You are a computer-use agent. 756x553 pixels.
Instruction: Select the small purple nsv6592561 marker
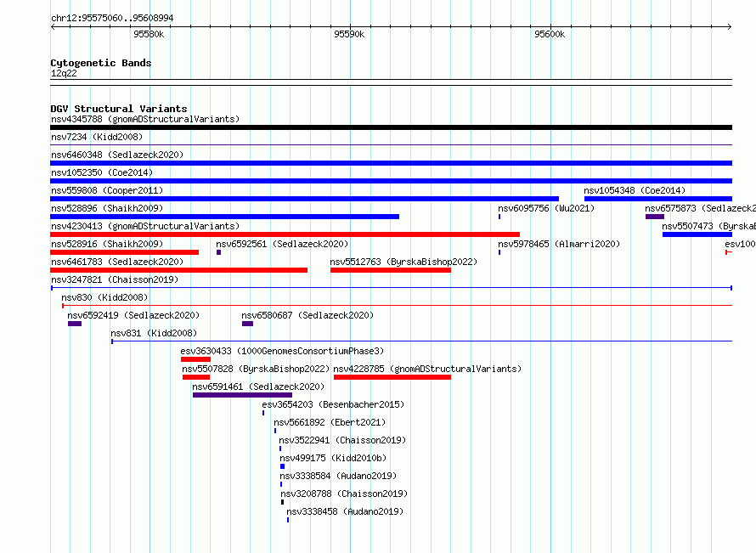[x=219, y=252]
